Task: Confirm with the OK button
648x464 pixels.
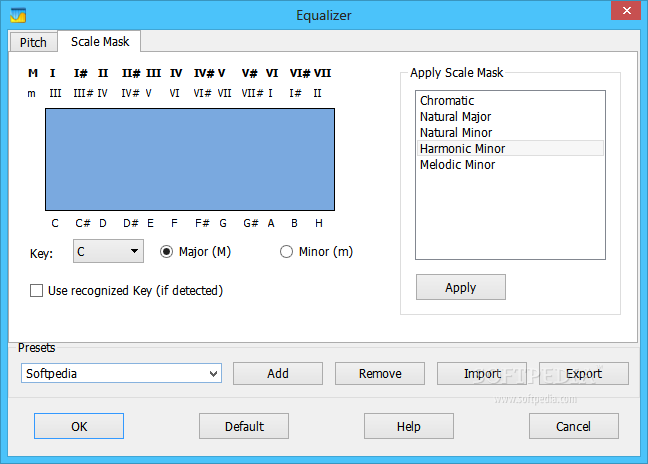Action: (79, 426)
